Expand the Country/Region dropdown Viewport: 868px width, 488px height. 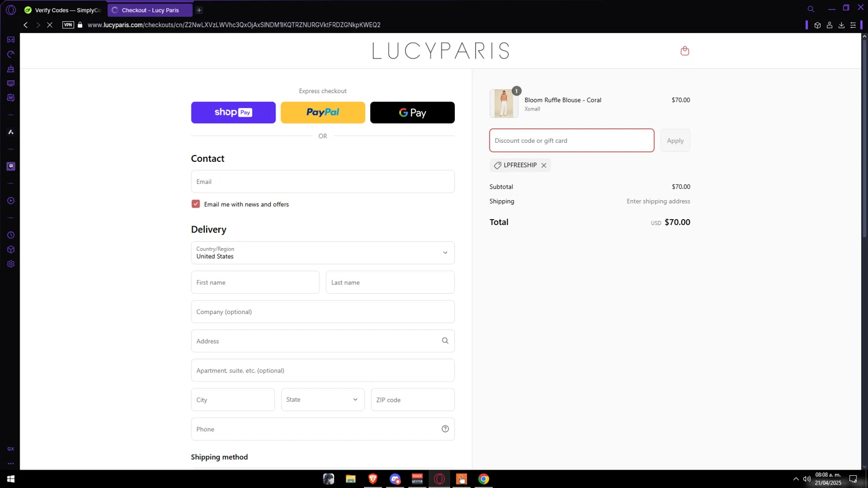(x=323, y=253)
